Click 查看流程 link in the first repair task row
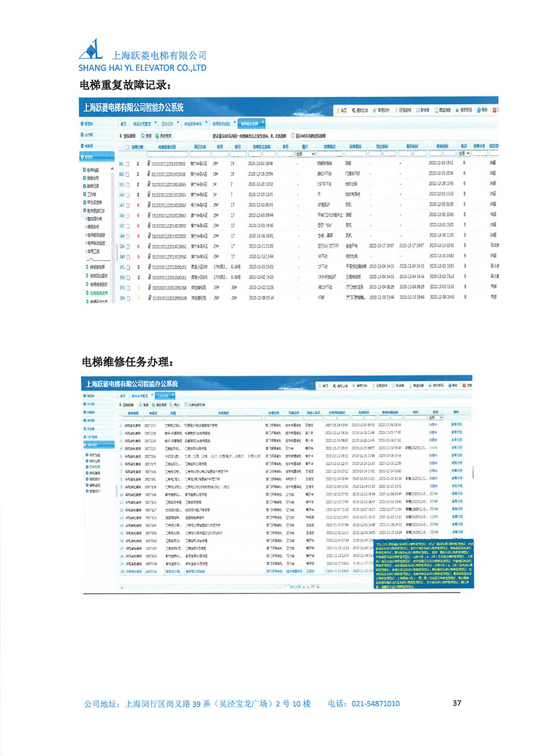The height and width of the screenshot is (756, 535). [x=457, y=426]
